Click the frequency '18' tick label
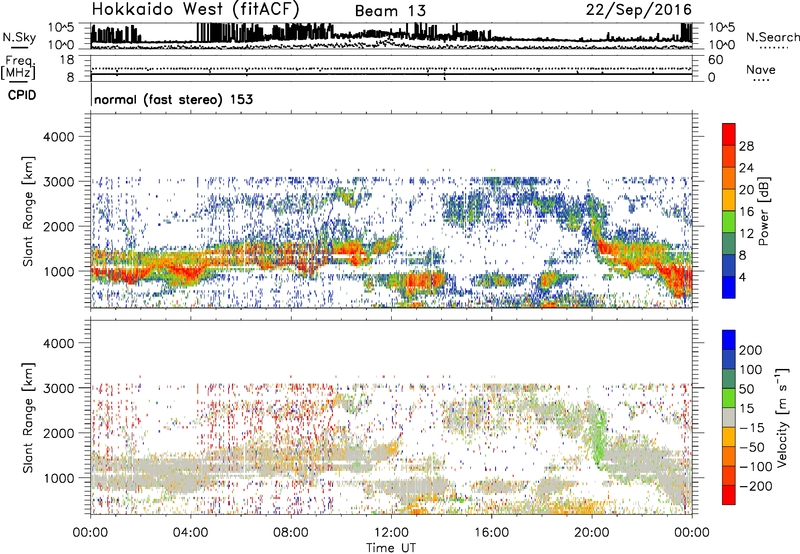 (x=67, y=60)
